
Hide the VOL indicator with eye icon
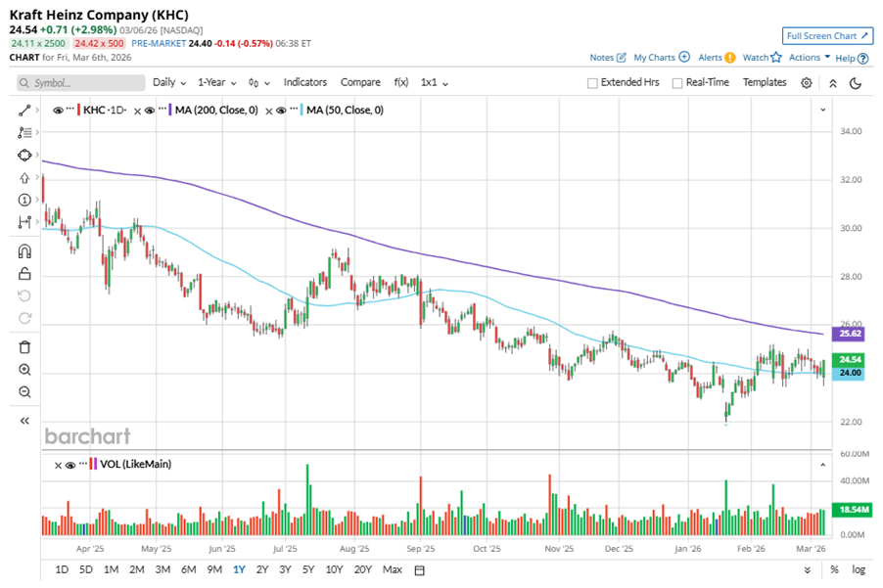[x=70, y=465]
